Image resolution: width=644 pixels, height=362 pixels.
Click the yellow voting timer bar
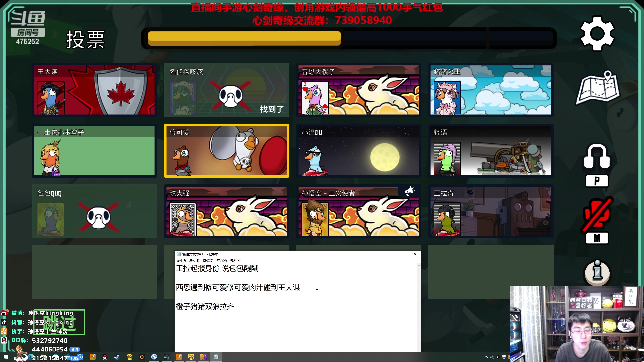pos(244,38)
